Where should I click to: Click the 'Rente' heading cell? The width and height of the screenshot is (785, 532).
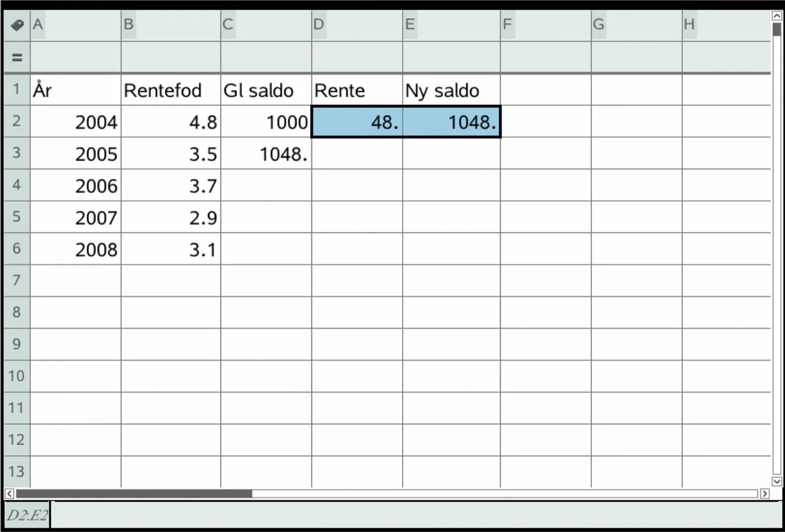click(357, 90)
